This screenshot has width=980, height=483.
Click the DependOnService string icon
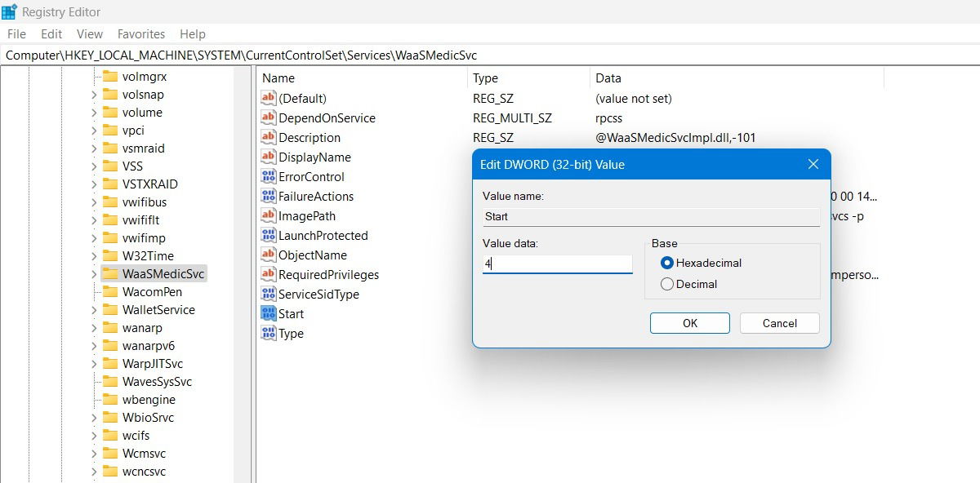click(269, 117)
